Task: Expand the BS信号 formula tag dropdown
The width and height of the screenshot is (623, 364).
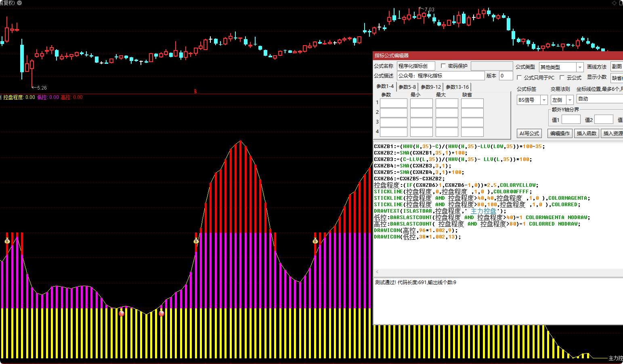Action: (x=544, y=100)
